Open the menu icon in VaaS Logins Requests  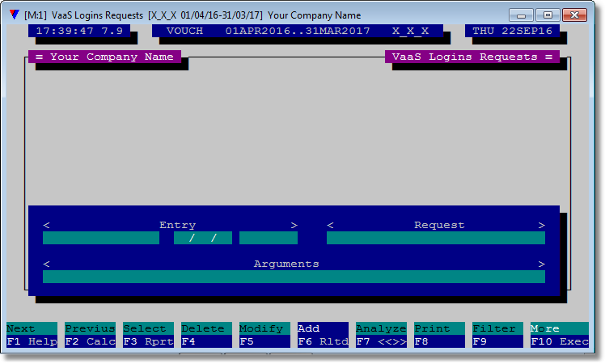(x=548, y=57)
